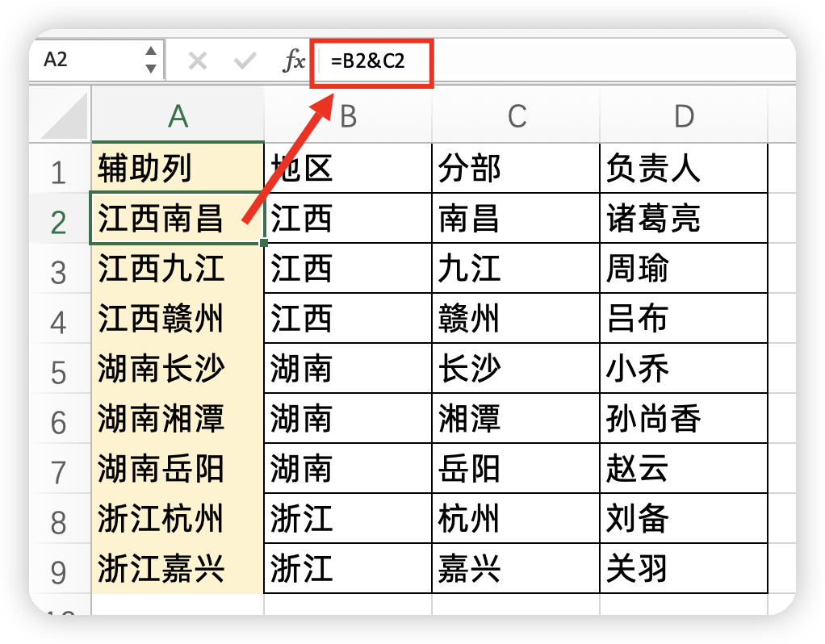Click cell 长沙 in column C
This screenshot has height=644, width=825.
[516, 368]
